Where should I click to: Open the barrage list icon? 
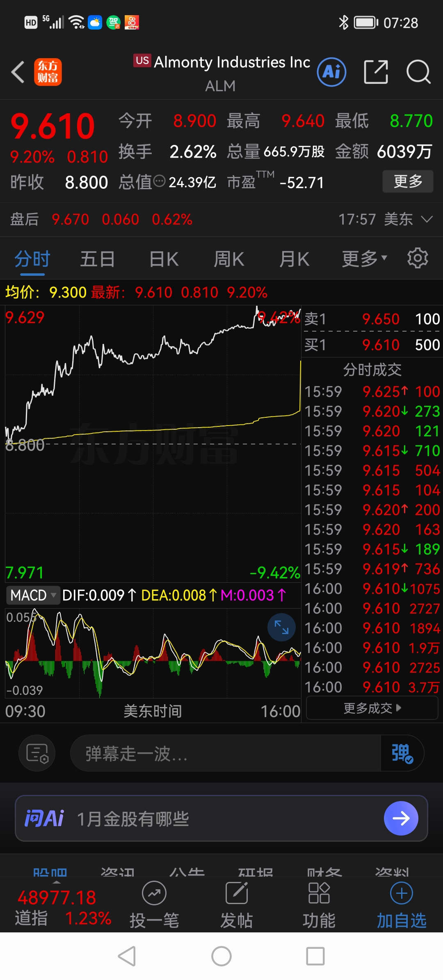pos(37,753)
